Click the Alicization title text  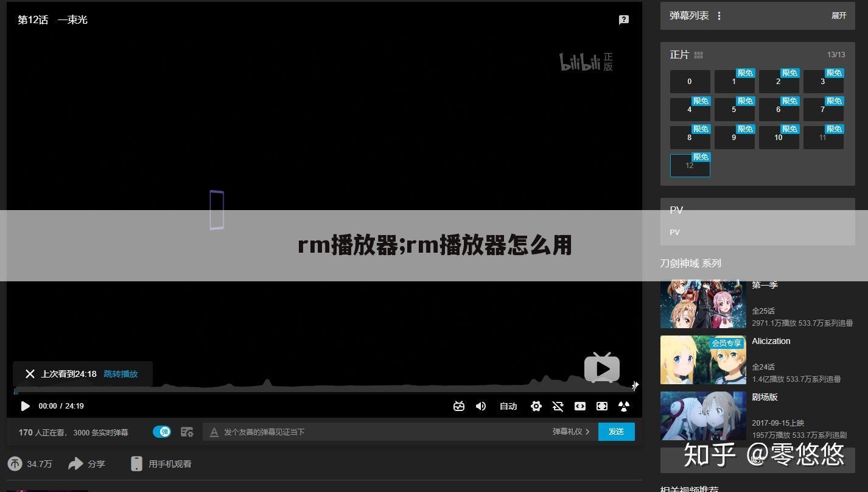click(x=771, y=341)
